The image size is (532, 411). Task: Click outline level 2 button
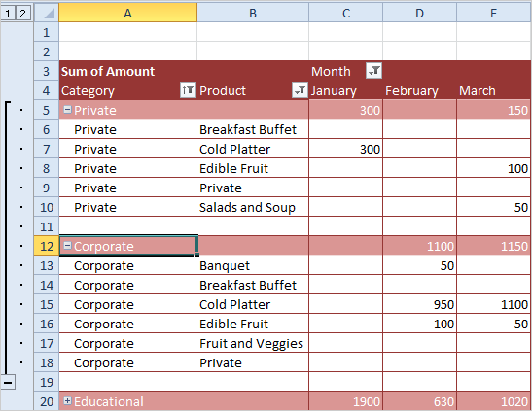pos(22,14)
